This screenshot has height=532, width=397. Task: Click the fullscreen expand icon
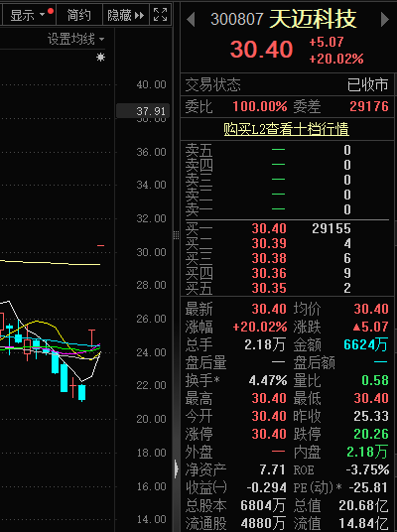[160, 15]
